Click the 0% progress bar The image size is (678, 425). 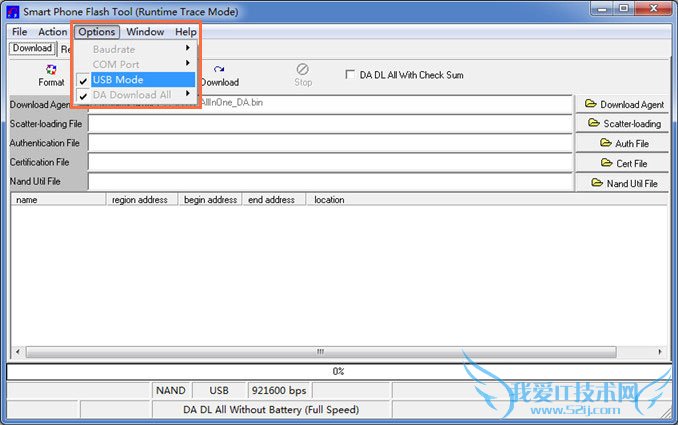[339, 371]
